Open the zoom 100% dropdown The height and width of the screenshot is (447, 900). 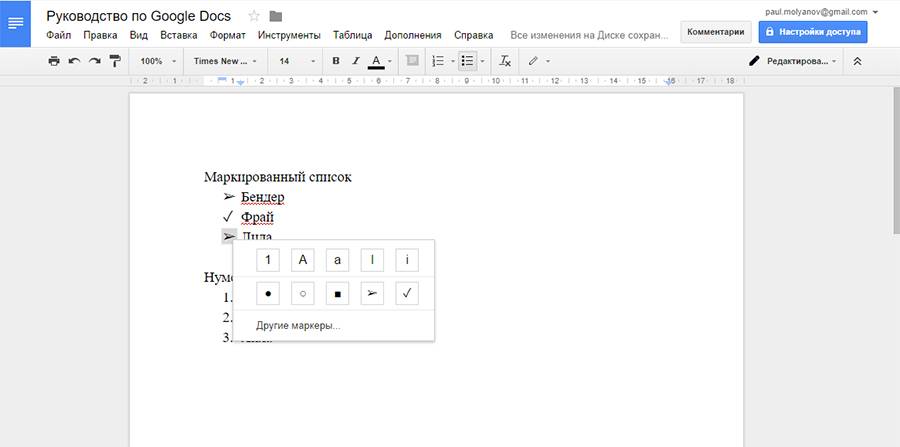[x=156, y=61]
